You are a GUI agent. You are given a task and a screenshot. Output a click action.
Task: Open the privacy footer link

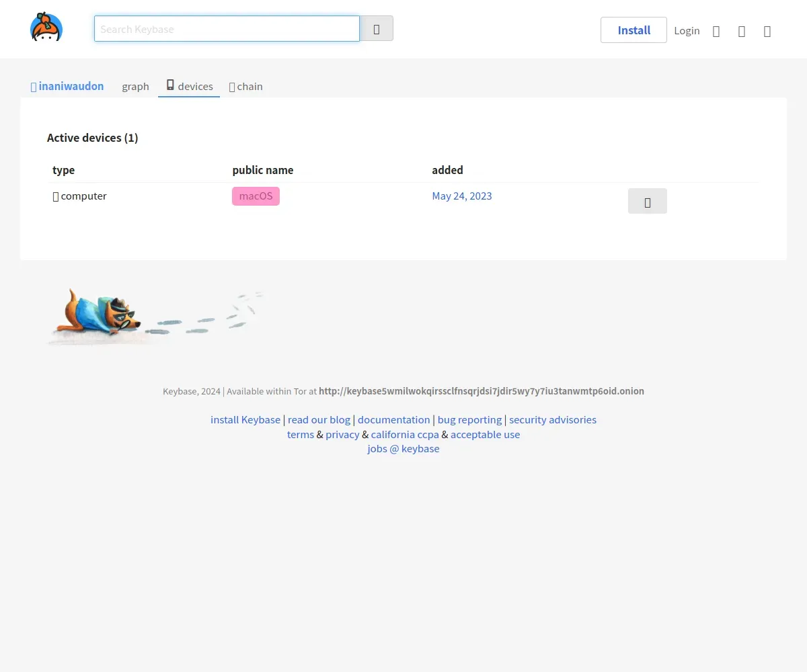[x=342, y=435]
